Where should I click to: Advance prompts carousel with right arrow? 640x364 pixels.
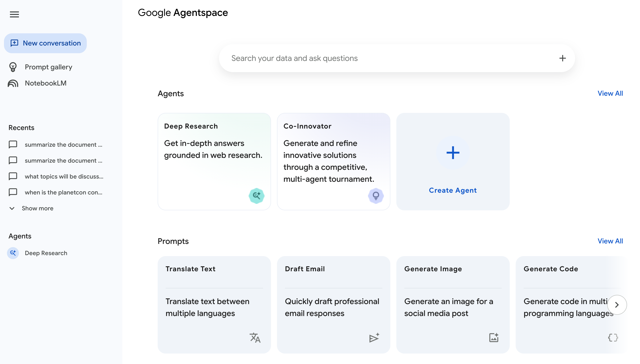617,305
